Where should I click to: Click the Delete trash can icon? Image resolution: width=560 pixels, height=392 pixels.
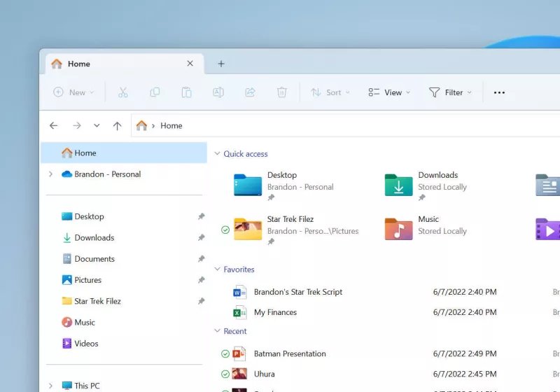click(x=281, y=92)
